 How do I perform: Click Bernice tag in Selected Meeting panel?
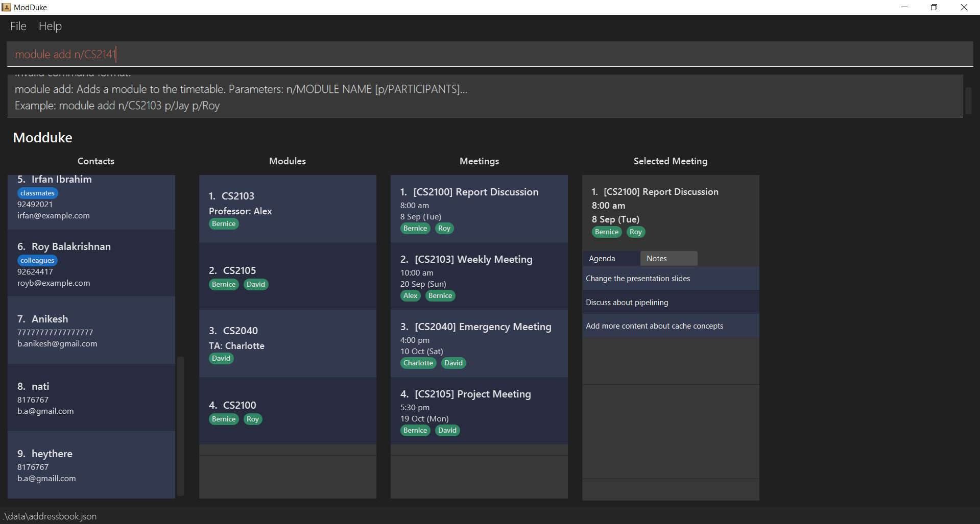(x=607, y=232)
